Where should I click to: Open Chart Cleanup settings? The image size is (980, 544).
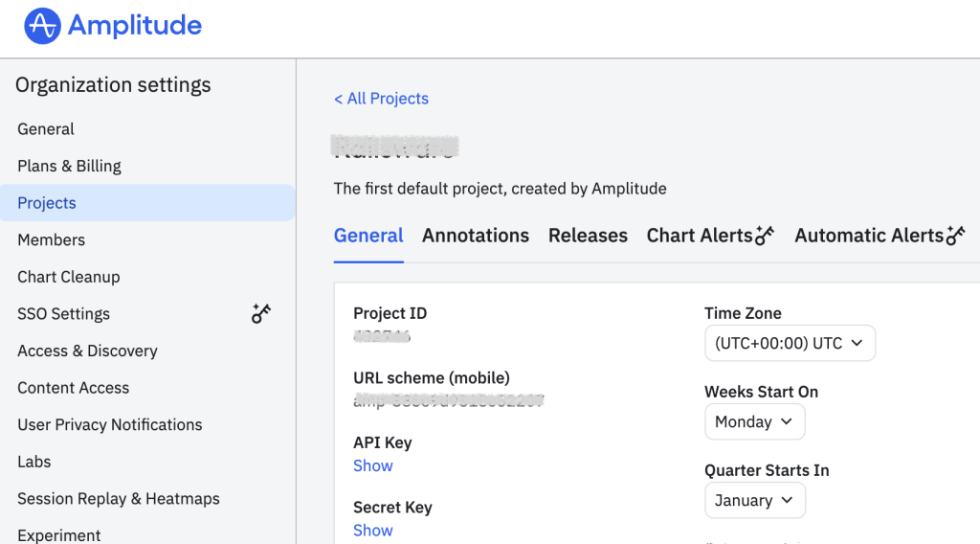coord(69,277)
